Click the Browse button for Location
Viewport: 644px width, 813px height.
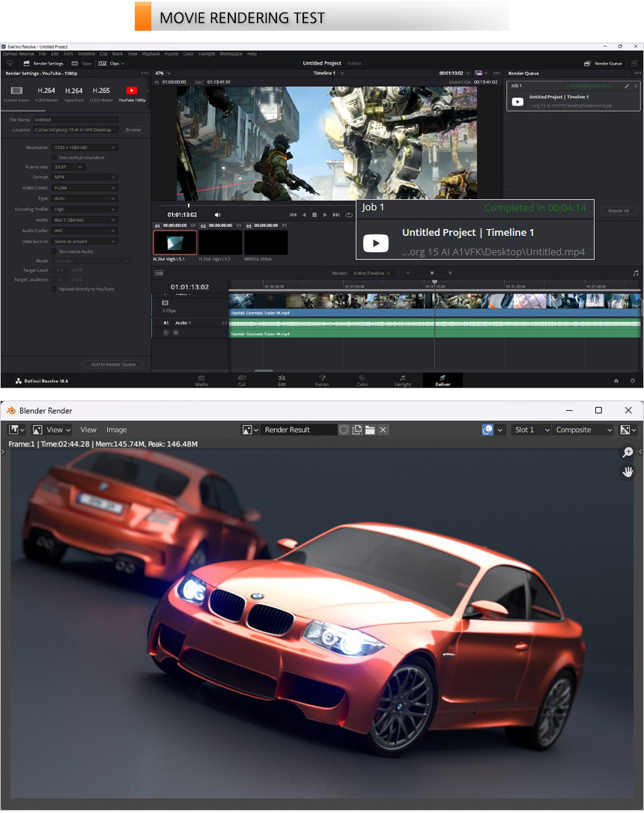[x=133, y=130]
